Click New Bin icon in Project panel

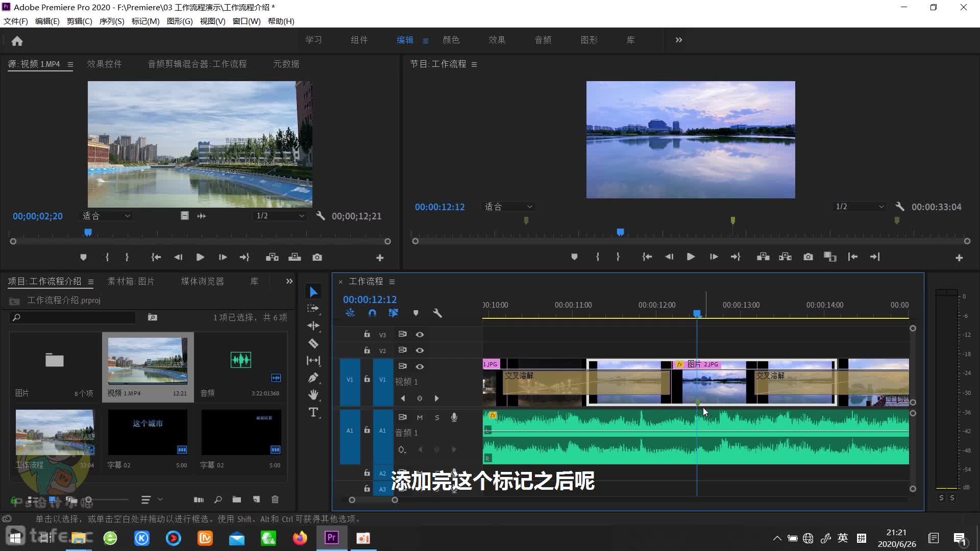pos(236,499)
